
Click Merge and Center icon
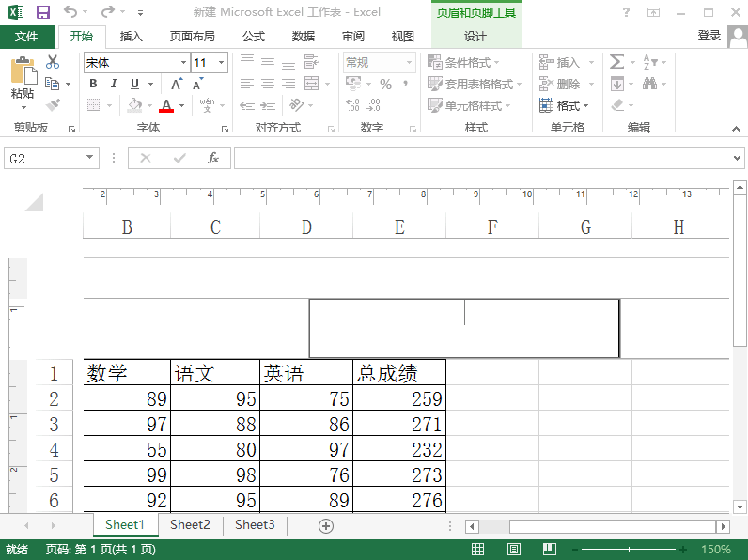[x=311, y=84]
